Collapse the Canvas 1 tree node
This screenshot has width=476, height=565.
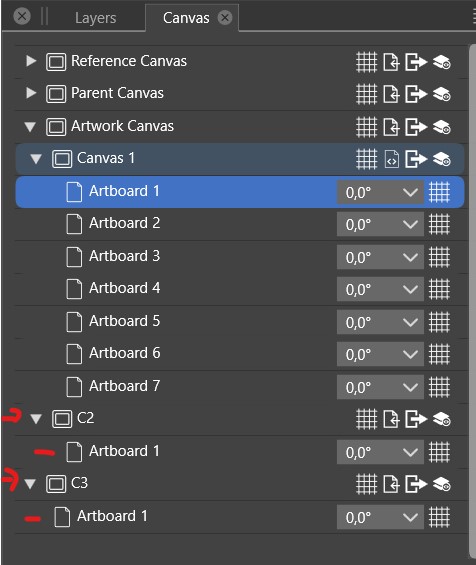[x=36, y=159]
